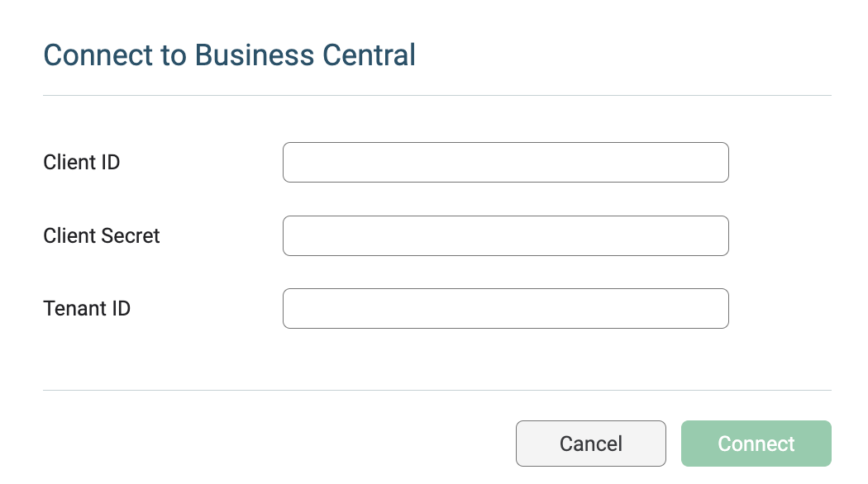Image resolution: width=868 pixels, height=484 pixels.
Task: Click the Connect to Business Central heading
Action: pos(229,55)
